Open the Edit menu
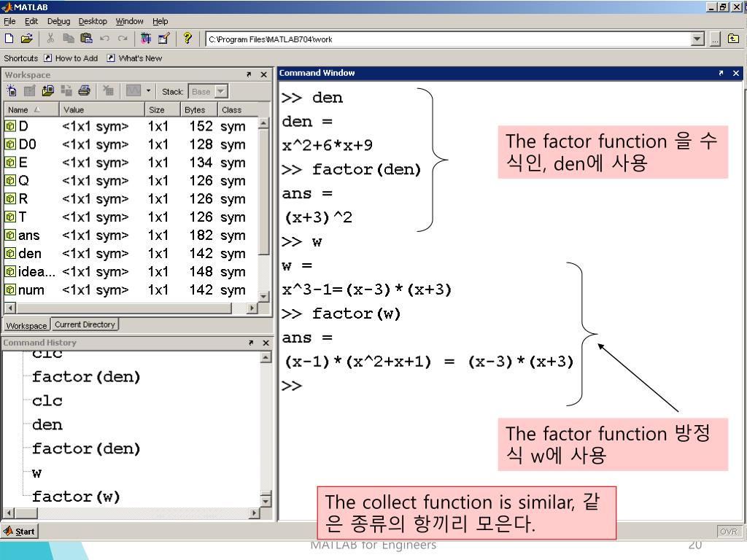The image size is (747, 560). coord(31,21)
